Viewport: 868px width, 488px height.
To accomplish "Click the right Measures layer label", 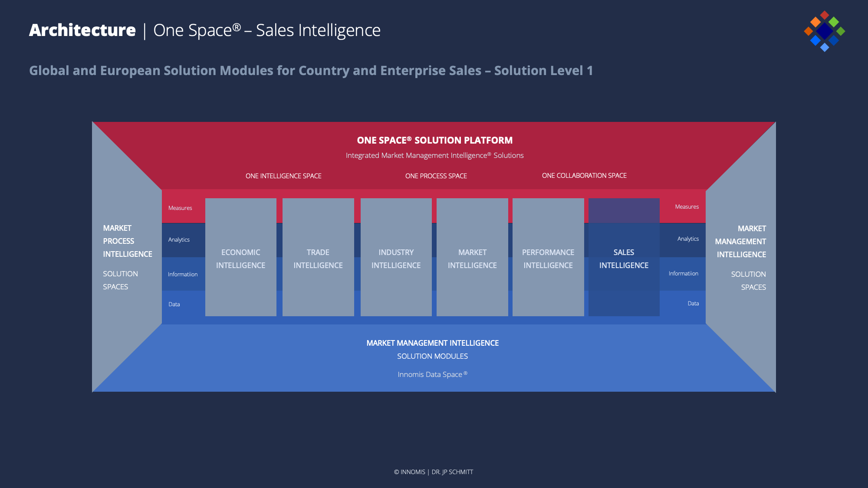I will [x=687, y=207].
